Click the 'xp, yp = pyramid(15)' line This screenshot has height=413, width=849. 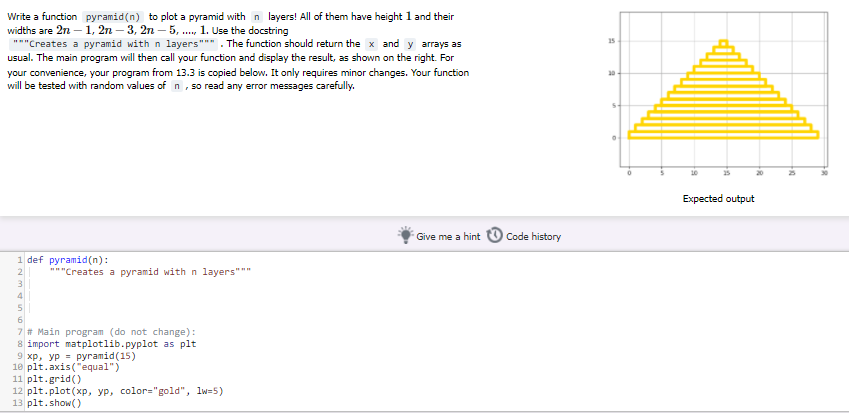pos(81,356)
